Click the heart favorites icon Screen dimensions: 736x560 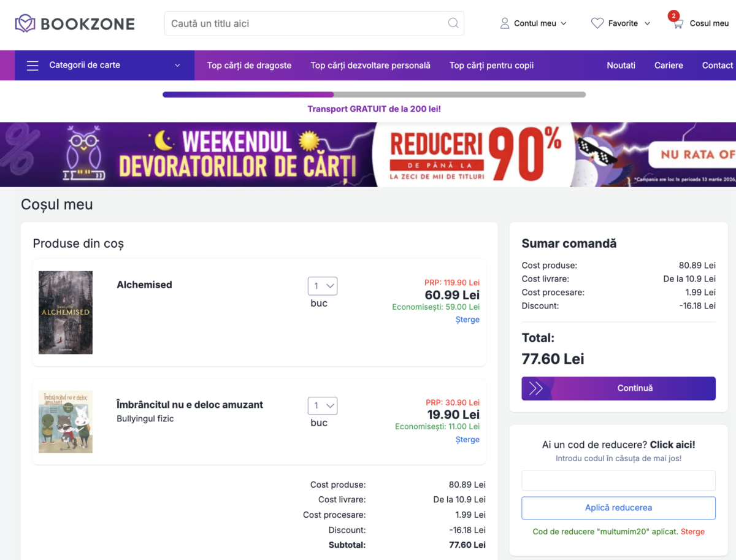pyautogui.click(x=597, y=23)
